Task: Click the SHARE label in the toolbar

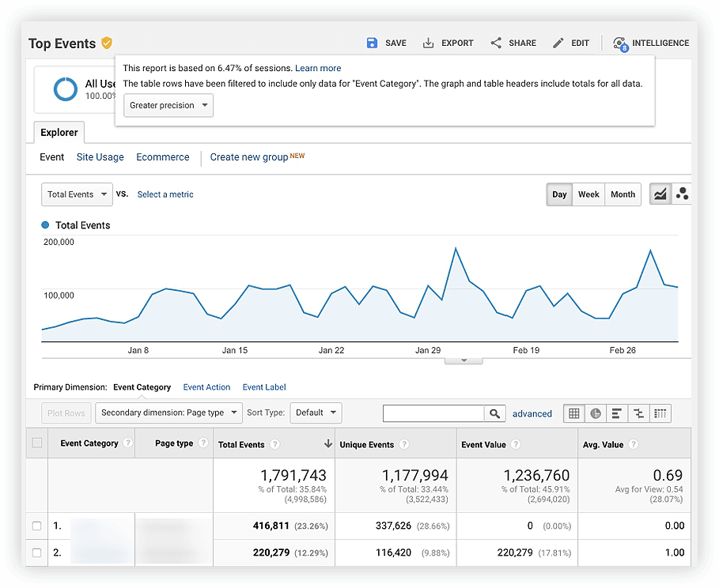Action: [x=522, y=43]
